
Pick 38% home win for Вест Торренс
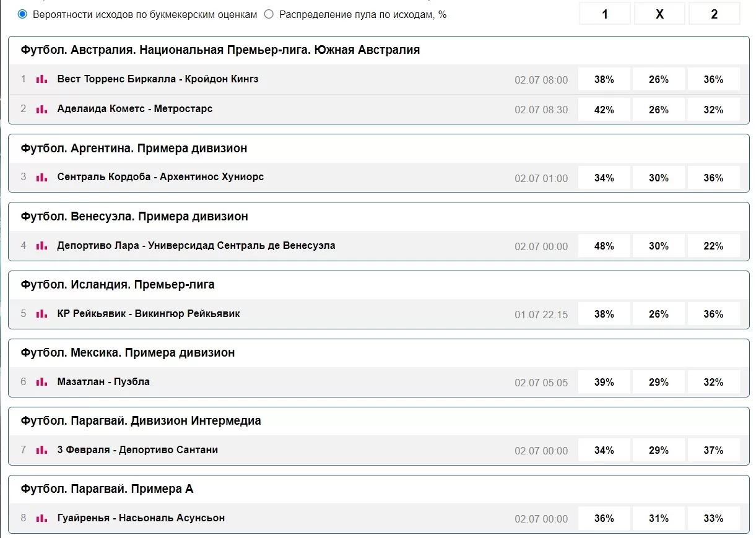click(604, 79)
